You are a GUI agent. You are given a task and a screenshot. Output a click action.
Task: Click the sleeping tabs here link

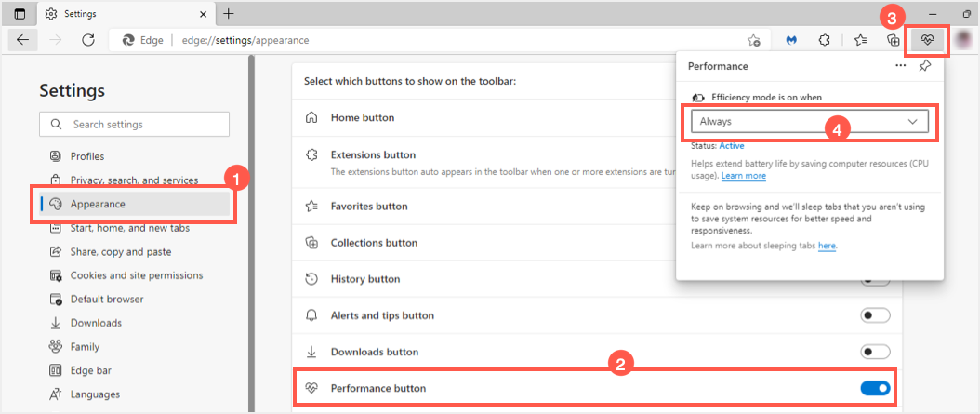click(x=827, y=246)
